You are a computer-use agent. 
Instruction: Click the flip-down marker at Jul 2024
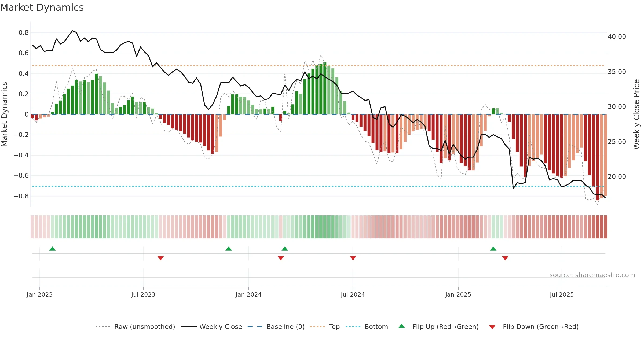(x=353, y=258)
